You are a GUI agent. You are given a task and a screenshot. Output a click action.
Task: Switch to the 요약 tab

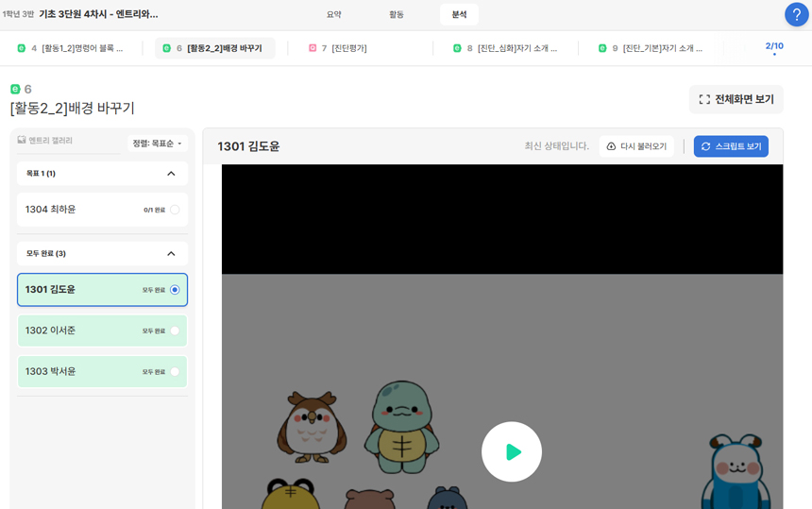(333, 15)
